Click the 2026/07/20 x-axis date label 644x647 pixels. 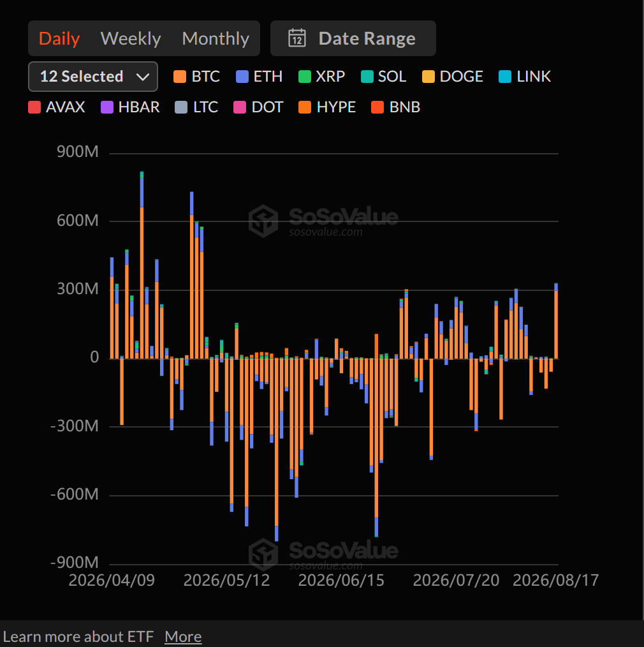456,580
